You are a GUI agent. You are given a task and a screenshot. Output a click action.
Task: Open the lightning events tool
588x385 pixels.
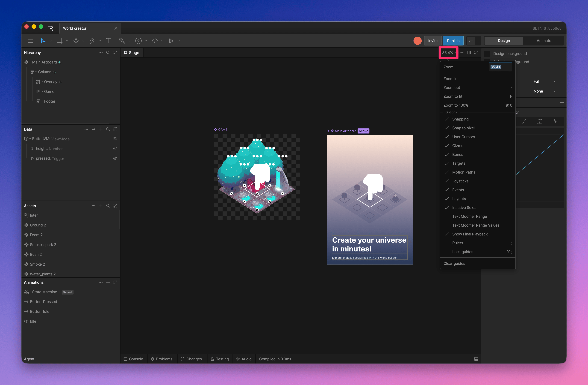point(138,41)
